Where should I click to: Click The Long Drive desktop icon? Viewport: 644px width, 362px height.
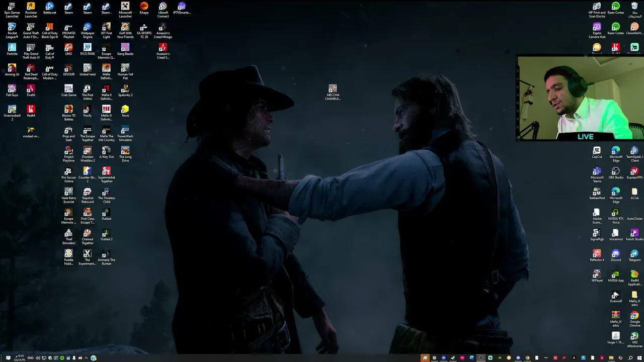[125, 154]
